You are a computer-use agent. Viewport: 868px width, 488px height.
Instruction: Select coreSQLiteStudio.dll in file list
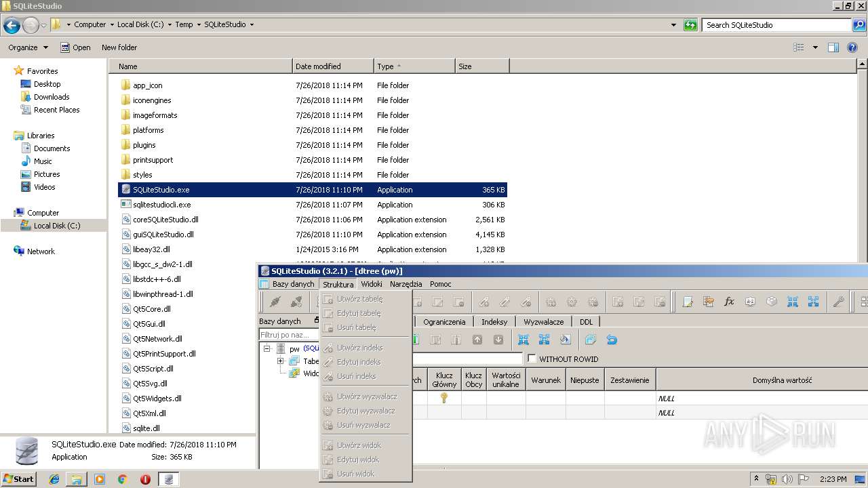click(x=165, y=220)
